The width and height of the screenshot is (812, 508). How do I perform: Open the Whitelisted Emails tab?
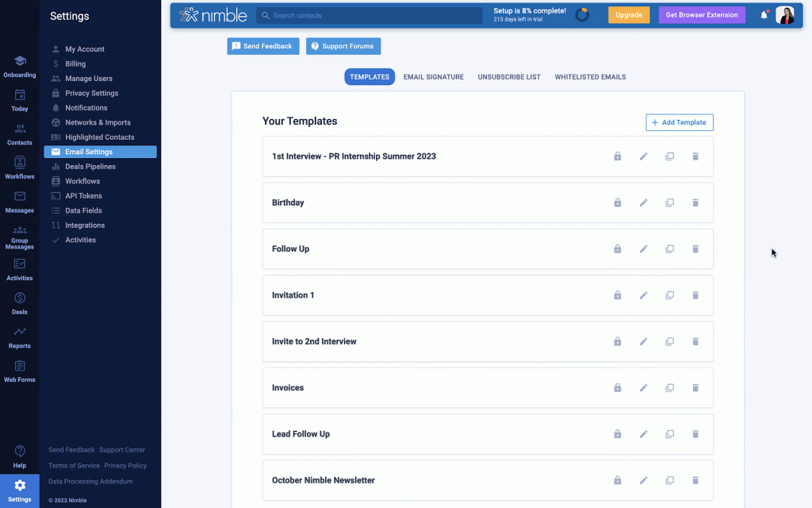[x=590, y=77]
